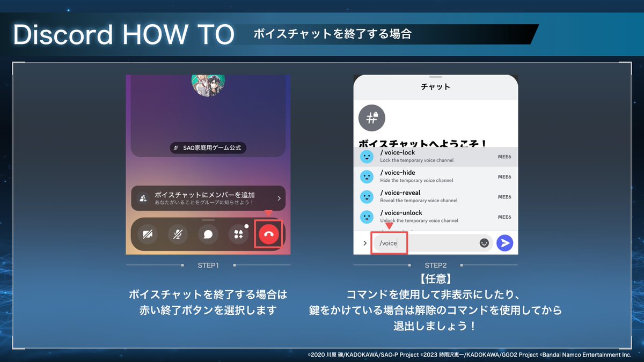Select the /voice-unlock command
The width and height of the screenshot is (644, 362).
(x=436, y=217)
